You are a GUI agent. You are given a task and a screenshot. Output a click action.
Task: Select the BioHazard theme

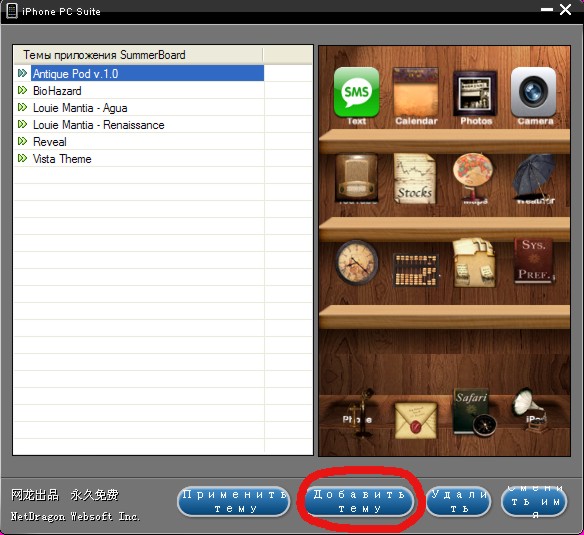pyautogui.click(x=57, y=91)
